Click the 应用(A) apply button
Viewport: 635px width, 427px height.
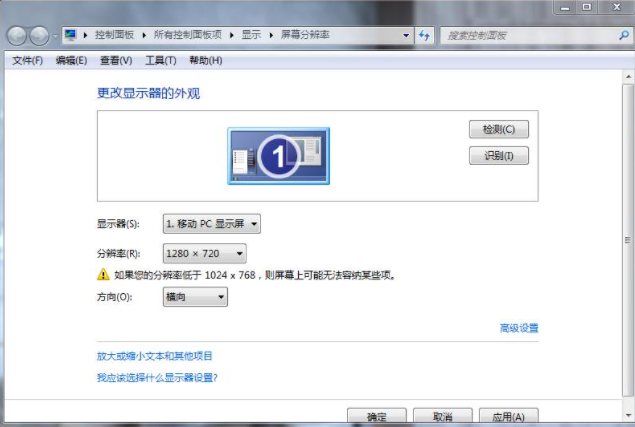coord(507,417)
